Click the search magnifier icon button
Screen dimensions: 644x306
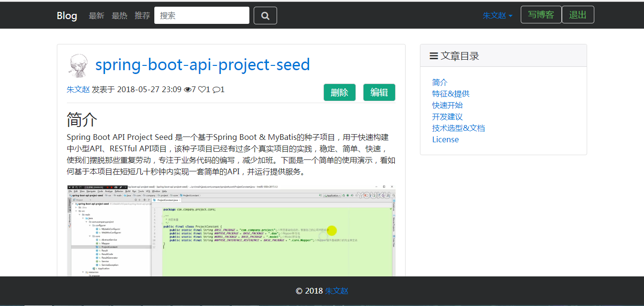[265, 15]
